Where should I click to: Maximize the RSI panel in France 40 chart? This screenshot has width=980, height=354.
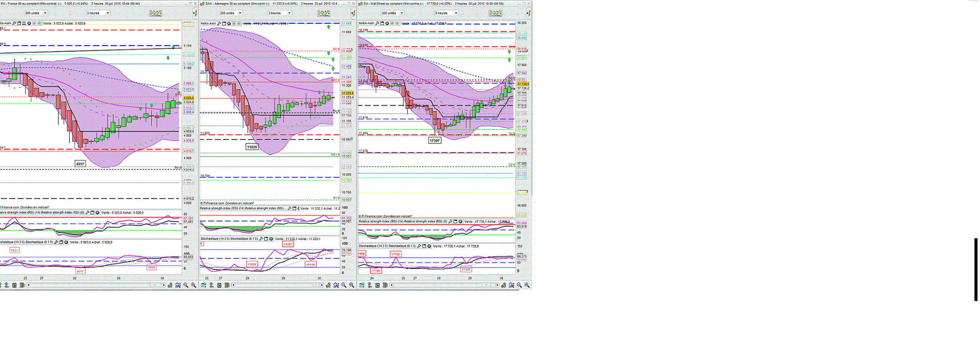(x=92, y=212)
